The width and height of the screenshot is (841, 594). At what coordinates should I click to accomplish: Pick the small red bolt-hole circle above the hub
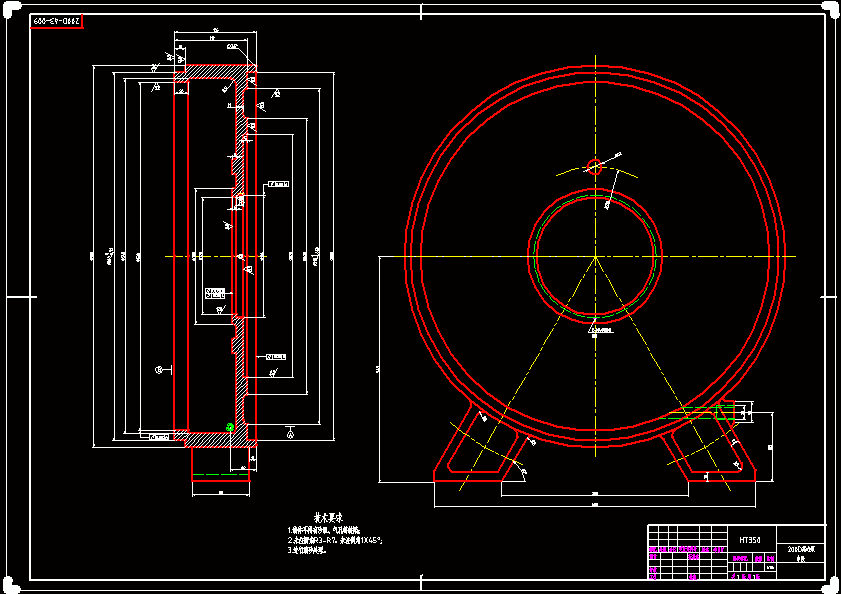[x=594, y=166]
